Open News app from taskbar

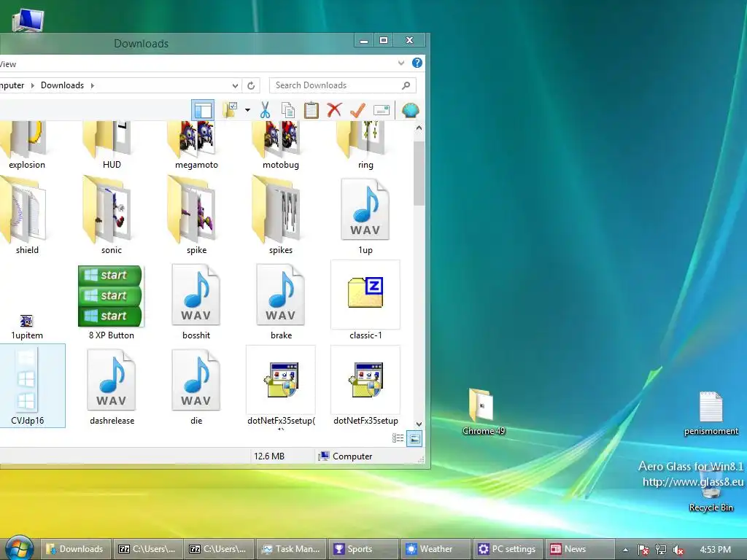[580, 549]
